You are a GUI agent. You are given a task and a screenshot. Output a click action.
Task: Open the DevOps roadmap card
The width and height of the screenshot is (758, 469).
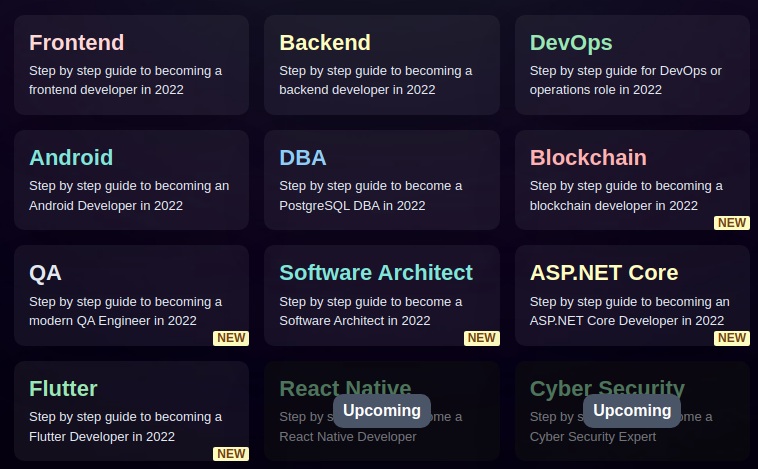coord(632,65)
